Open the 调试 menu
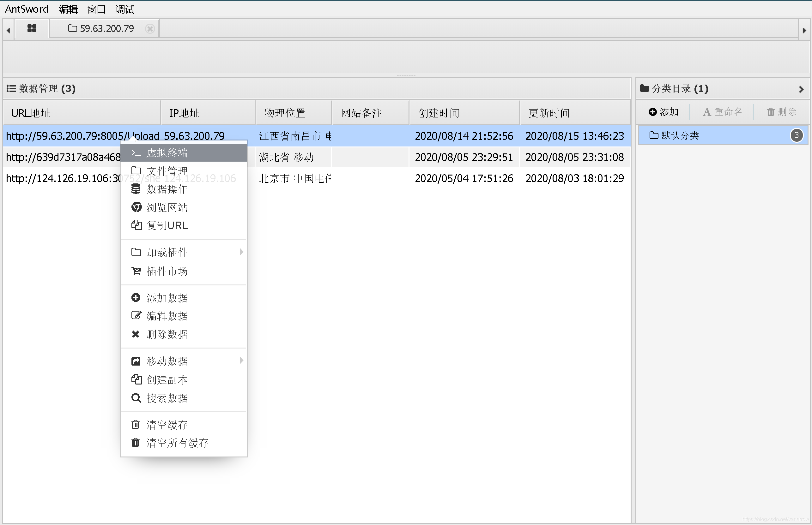This screenshot has height=525, width=812. click(125, 9)
